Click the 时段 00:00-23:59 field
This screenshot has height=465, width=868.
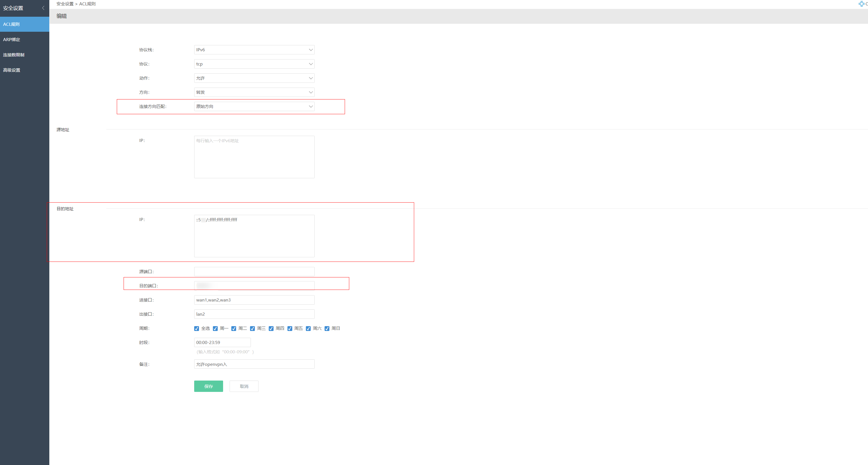click(222, 342)
